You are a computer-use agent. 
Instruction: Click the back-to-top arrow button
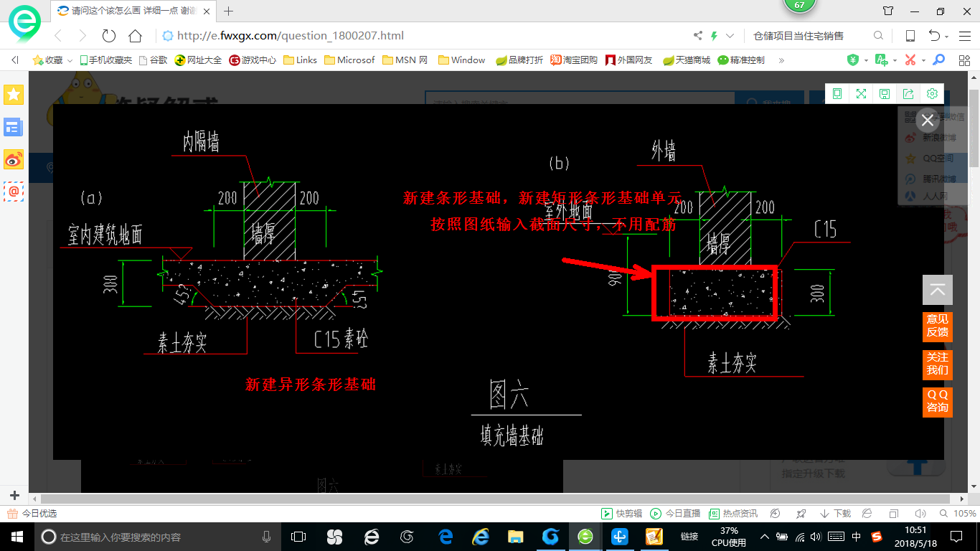(938, 290)
